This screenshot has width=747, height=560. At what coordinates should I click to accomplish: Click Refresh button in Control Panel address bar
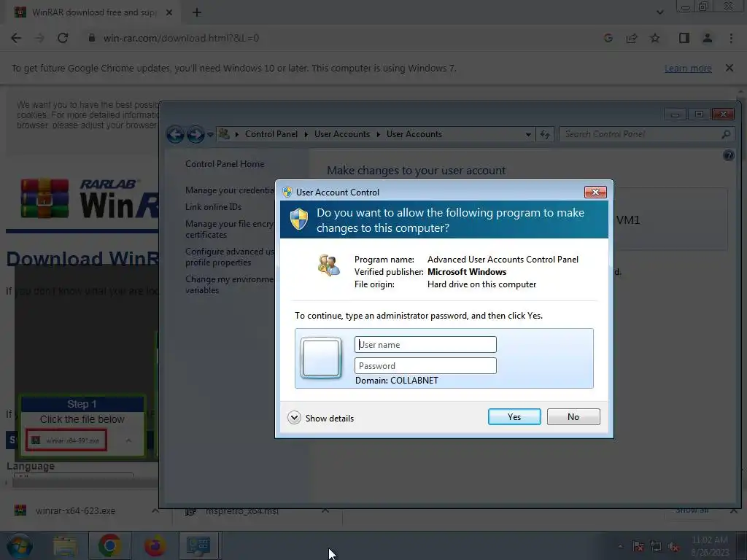(x=545, y=135)
